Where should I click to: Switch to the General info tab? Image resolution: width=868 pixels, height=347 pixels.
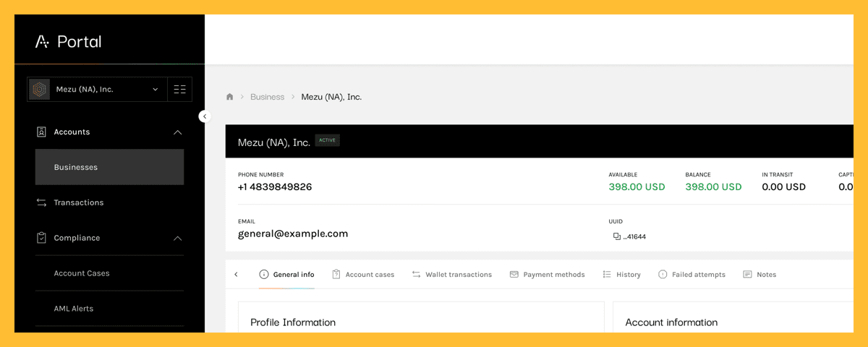286,275
